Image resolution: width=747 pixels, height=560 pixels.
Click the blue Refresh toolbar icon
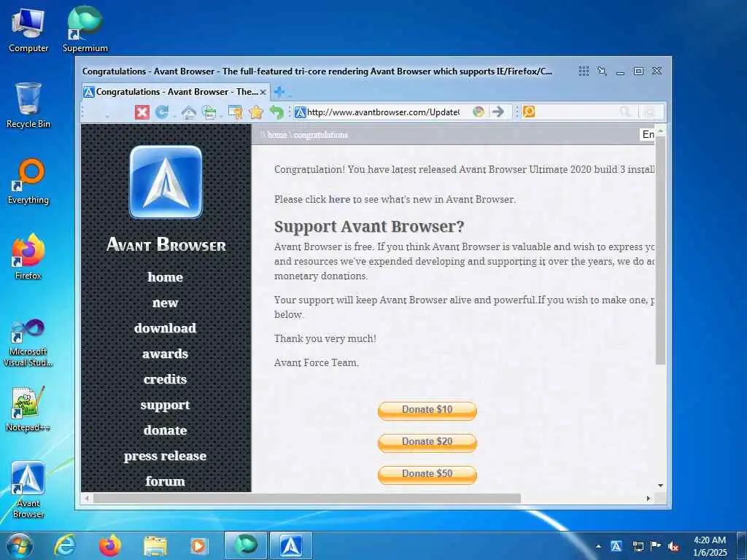tap(162, 112)
